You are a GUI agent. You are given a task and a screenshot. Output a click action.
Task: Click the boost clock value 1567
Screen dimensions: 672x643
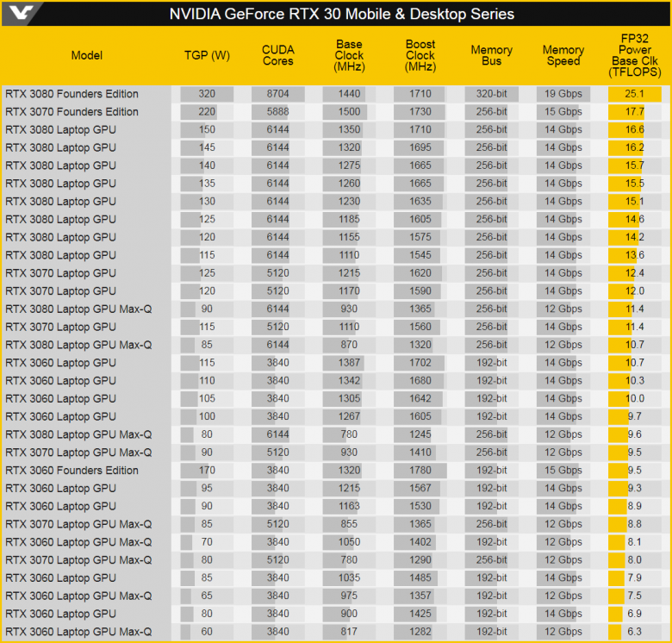point(420,488)
